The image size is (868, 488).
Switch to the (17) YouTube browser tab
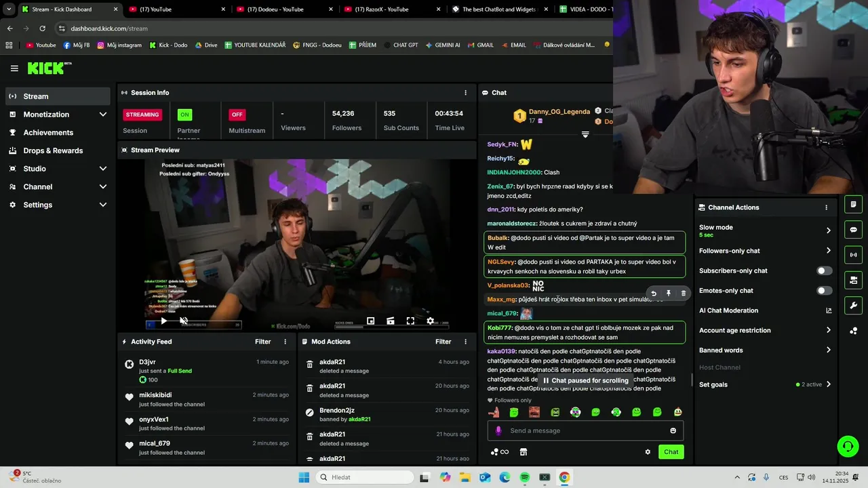(178, 9)
